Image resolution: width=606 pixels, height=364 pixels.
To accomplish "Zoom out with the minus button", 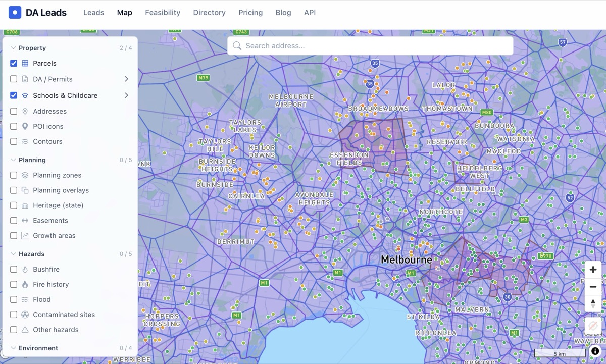I will [593, 286].
